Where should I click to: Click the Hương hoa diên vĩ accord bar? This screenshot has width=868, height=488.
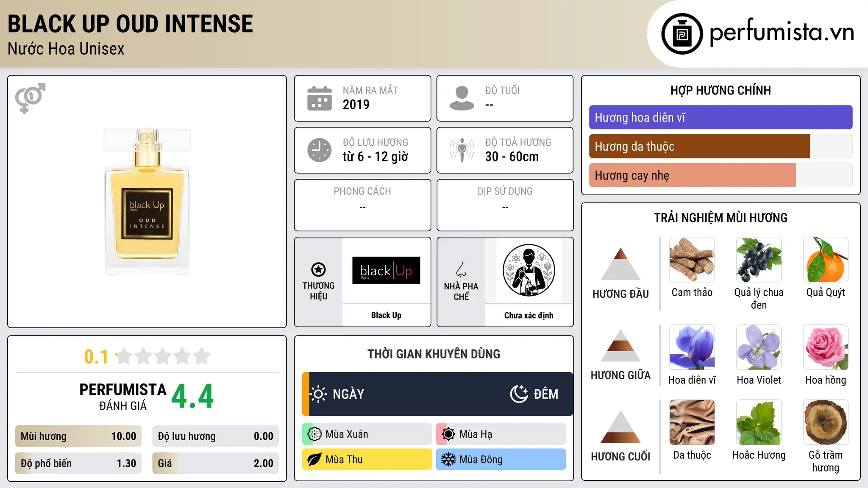(x=721, y=117)
